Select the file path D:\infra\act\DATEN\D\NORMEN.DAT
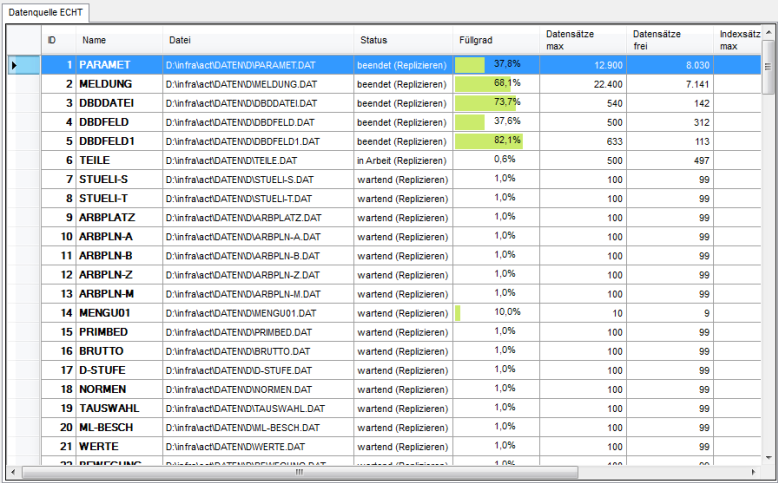The image size is (779, 484). click(239, 389)
